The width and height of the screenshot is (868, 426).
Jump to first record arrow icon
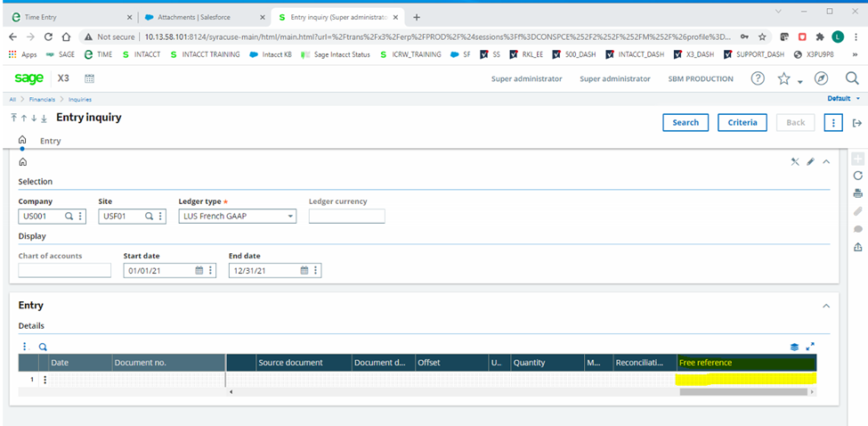pyautogui.click(x=13, y=118)
